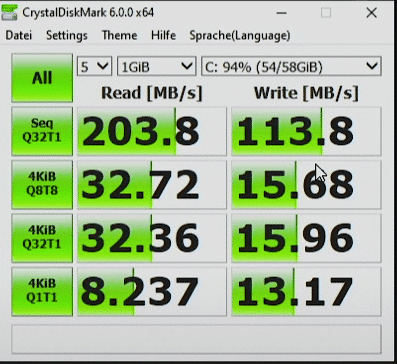Viewport: 397px width, 364px height.
Task: Close the CrystalDiskMark window
Action: point(371,13)
